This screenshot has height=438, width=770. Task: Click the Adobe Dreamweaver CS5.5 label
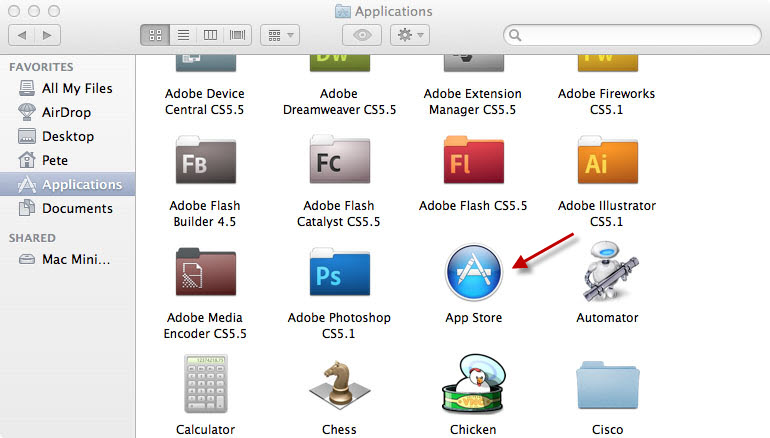339,102
